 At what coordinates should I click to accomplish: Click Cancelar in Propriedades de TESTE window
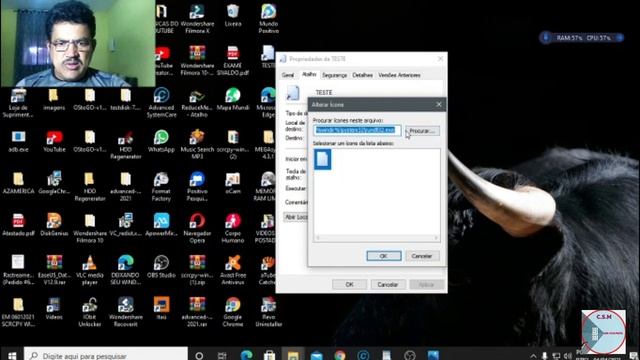387,284
